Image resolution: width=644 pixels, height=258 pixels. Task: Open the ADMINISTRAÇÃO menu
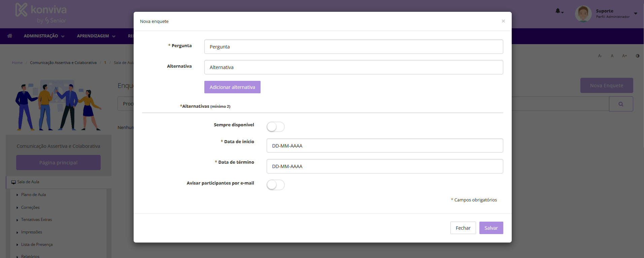44,36
